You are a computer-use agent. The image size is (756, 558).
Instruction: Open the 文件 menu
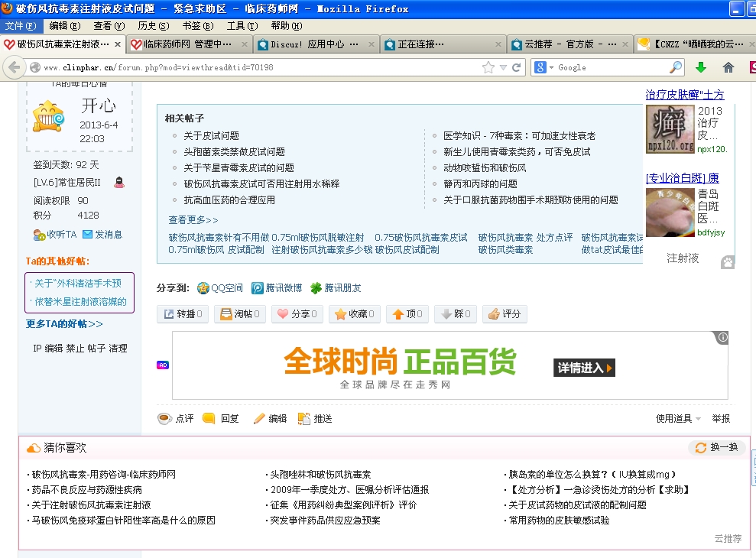tap(21, 25)
